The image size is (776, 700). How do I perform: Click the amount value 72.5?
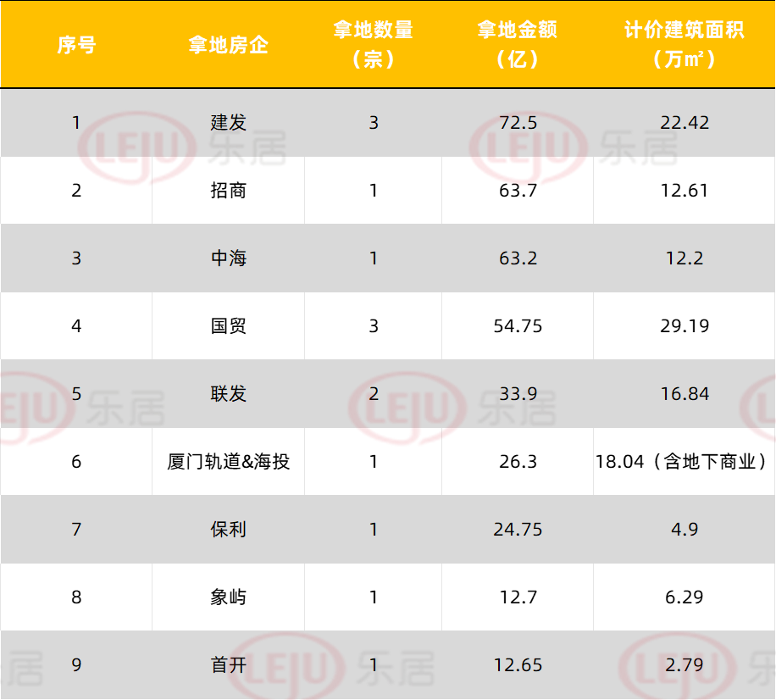coord(518,122)
